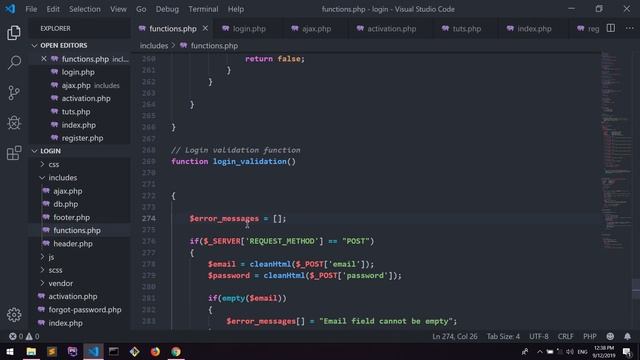This screenshot has width=640, height=360.
Task: Open File Explorer from the taskbar
Action: (31, 351)
